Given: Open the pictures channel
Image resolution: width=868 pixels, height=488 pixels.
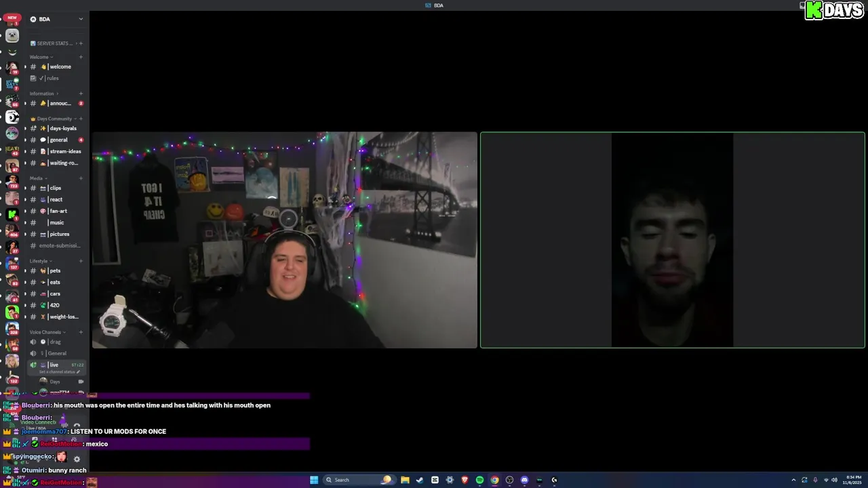Looking at the screenshot, I should point(56,234).
